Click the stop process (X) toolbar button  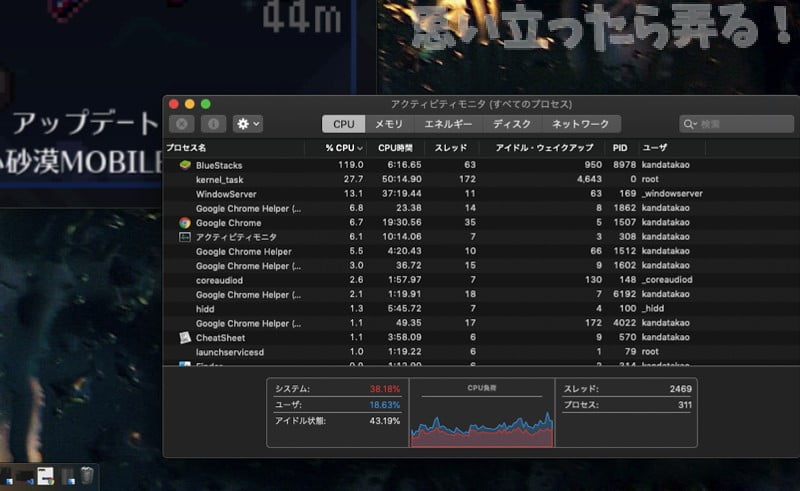tap(182, 124)
